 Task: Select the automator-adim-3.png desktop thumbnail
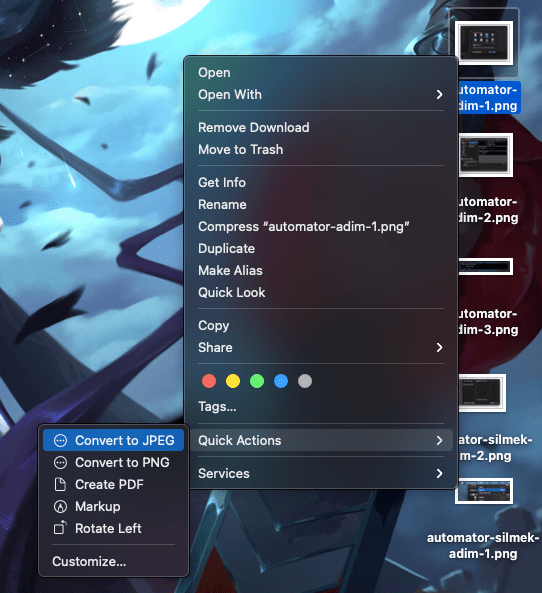click(486, 267)
